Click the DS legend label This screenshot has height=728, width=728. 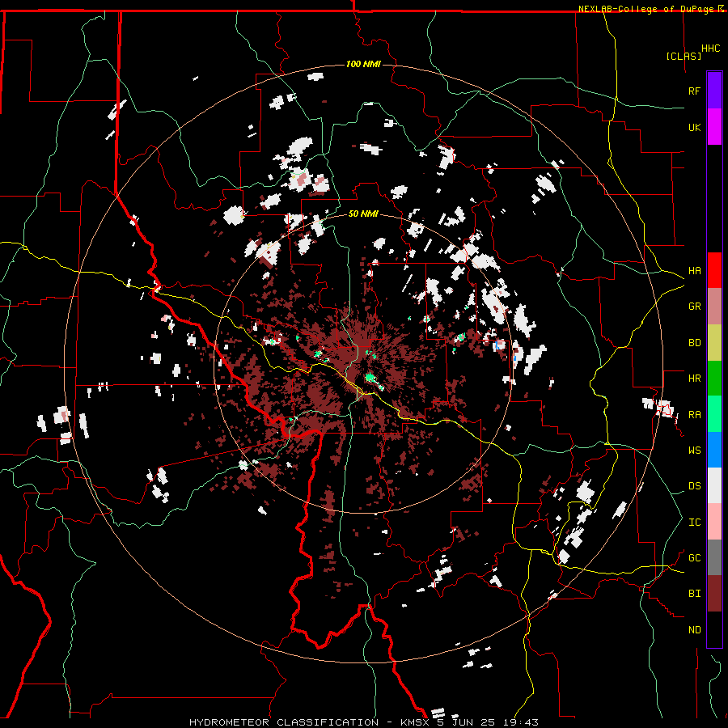coord(694,486)
